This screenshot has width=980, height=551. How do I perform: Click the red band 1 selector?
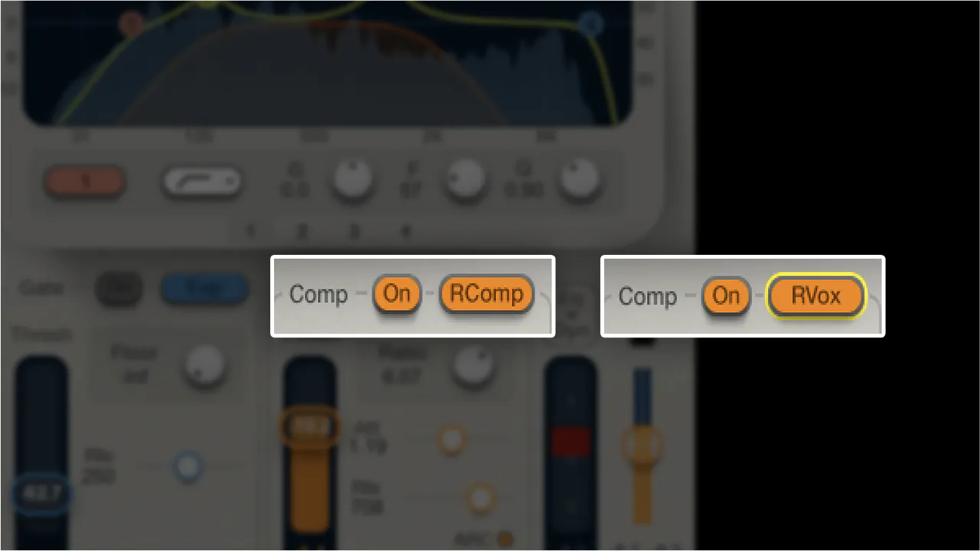(x=85, y=181)
